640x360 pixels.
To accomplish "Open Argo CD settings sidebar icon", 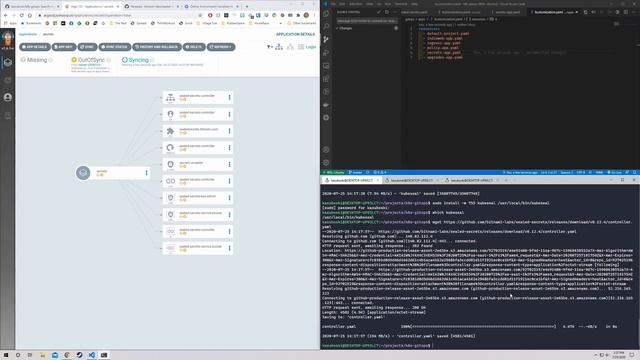I will [x=8, y=80].
